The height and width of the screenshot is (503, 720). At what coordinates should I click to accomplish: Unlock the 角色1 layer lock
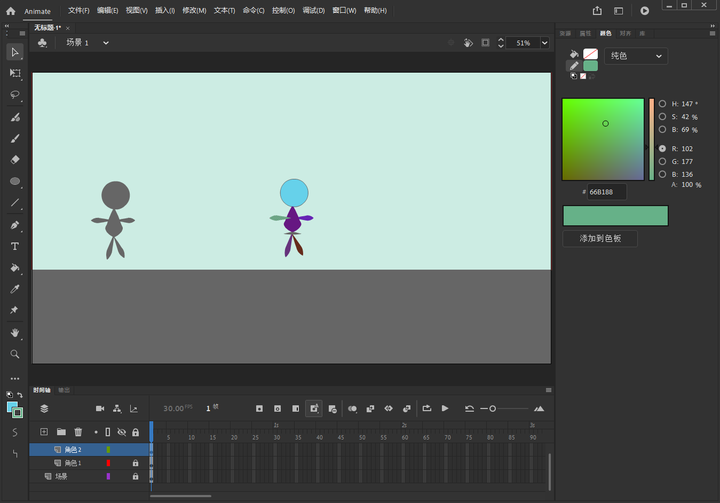click(135, 463)
